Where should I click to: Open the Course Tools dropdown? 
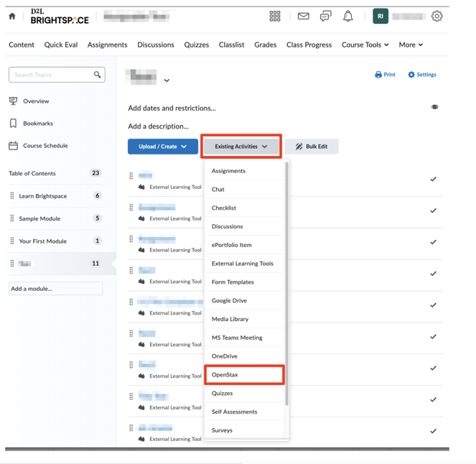tap(365, 45)
